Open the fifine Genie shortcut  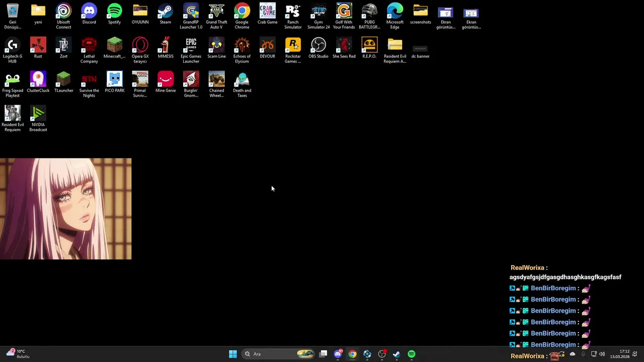(166, 82)
